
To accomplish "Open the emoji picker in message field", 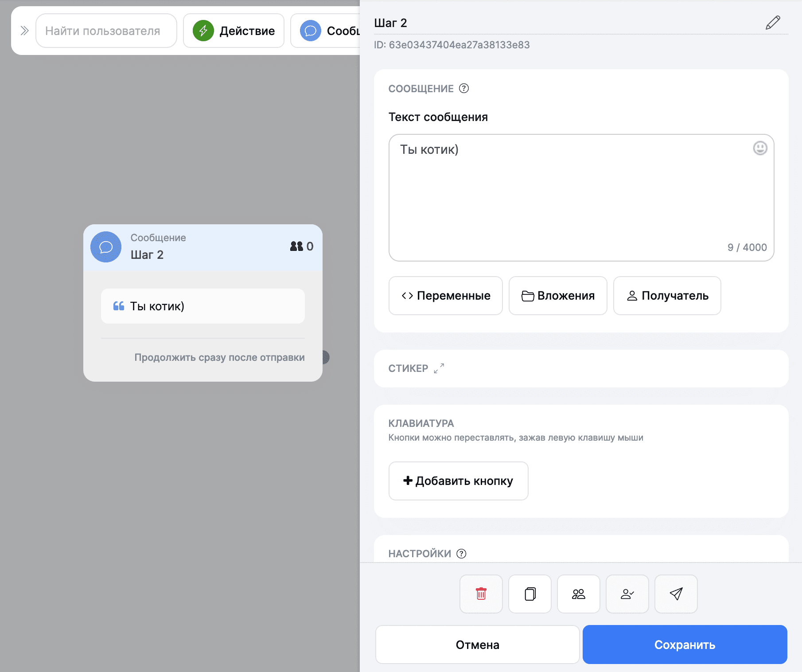I will (760, 148).
